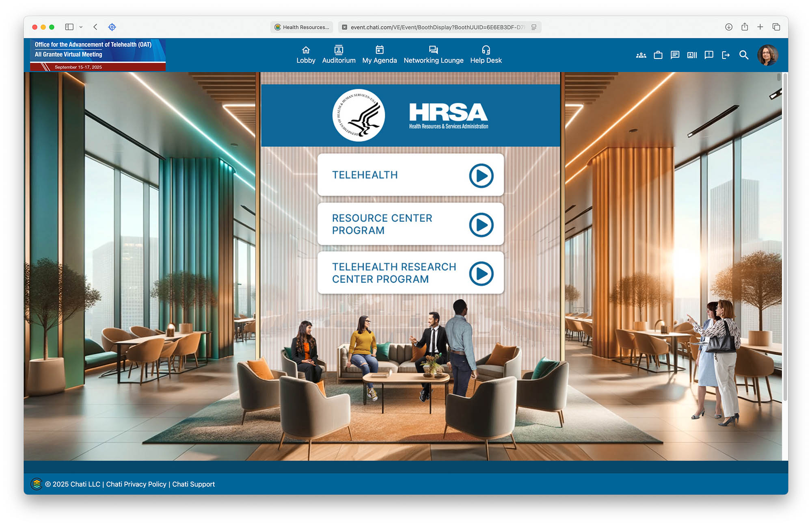Image resolution: width=812 pixels, height=526 pixels.
Task: Play the Telehealth video button
Action: point(481,176)
